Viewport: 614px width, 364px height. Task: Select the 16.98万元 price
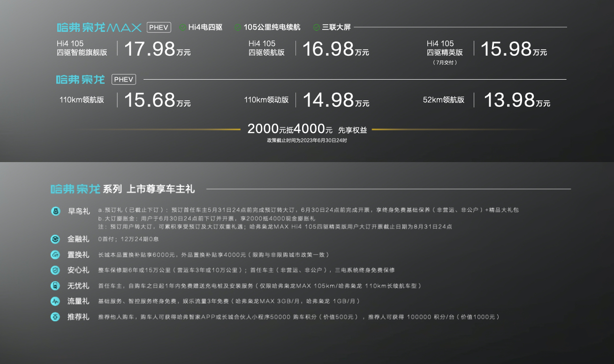pos(335,49)
